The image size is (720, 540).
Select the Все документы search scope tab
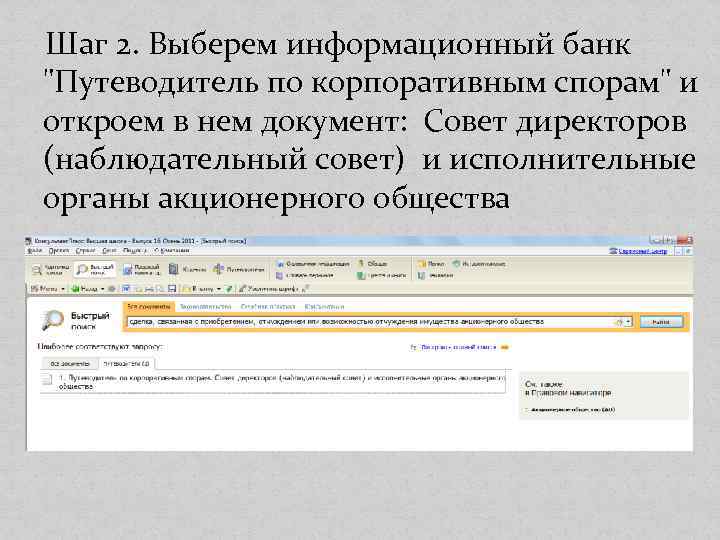point(149,307)
